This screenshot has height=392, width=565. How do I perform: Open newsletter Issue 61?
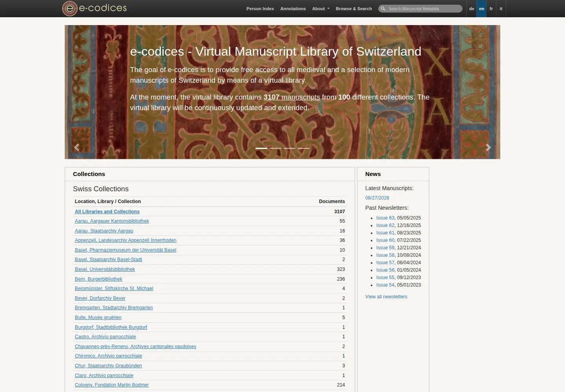[385, 233]
